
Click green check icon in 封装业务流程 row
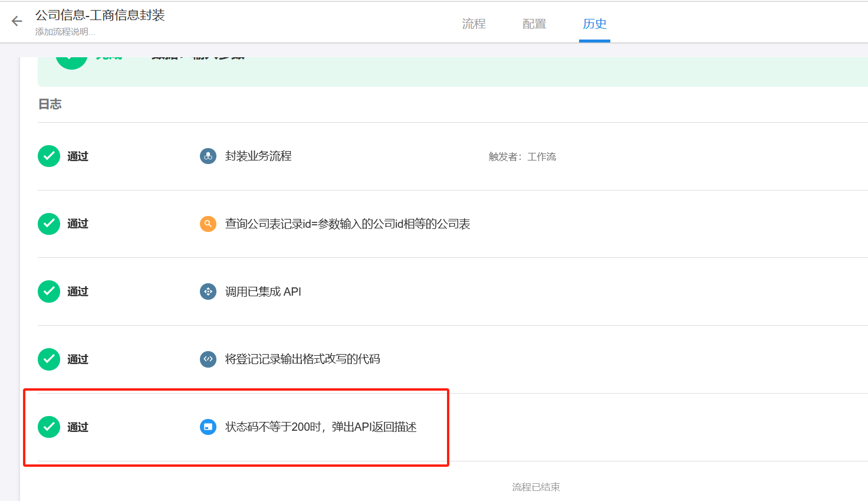coord(49,156)
